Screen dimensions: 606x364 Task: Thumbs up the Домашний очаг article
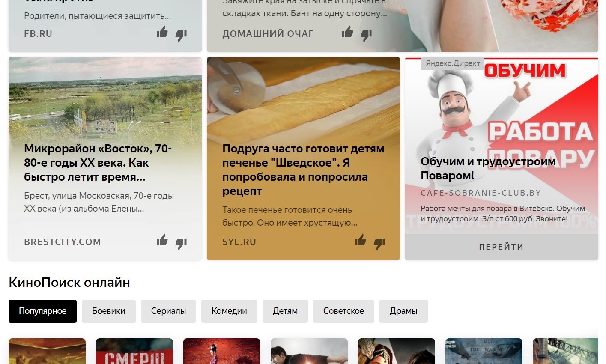tap(347, 32)
